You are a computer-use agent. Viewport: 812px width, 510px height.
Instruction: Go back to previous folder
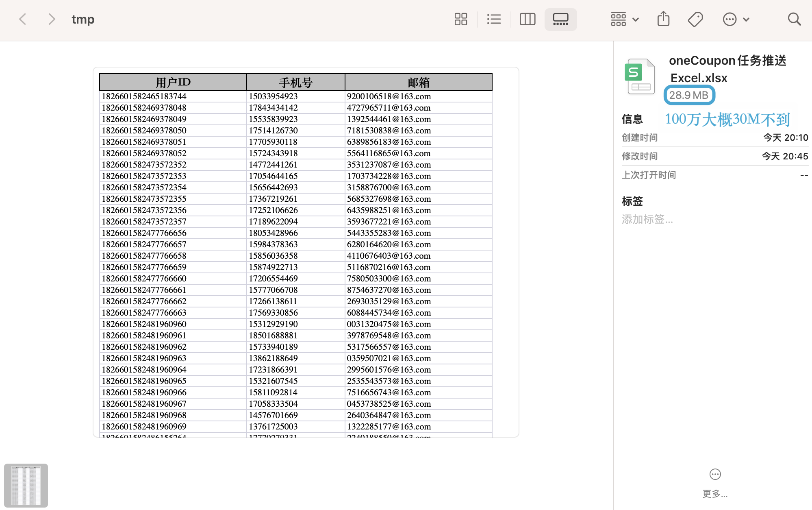(x=23, y=19)
